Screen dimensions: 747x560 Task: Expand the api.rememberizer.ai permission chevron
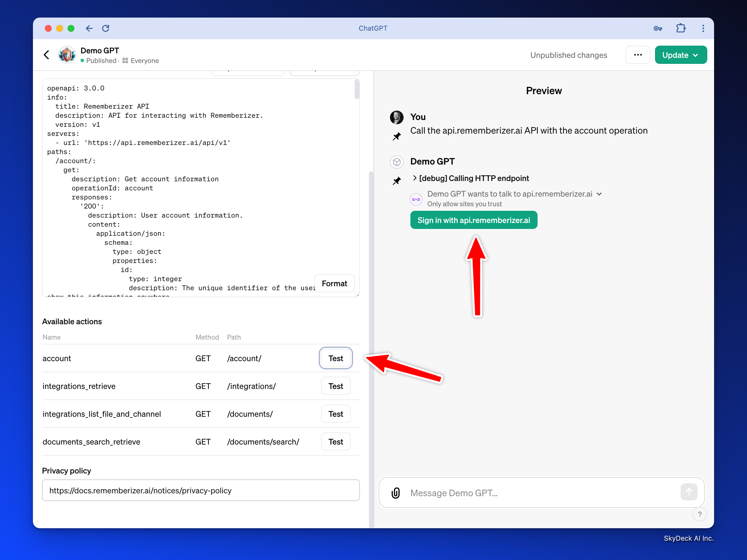[599, 194]
